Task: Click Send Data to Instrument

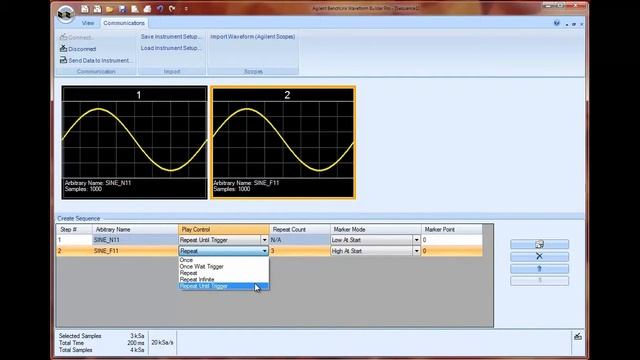Action: coord(99,60)
